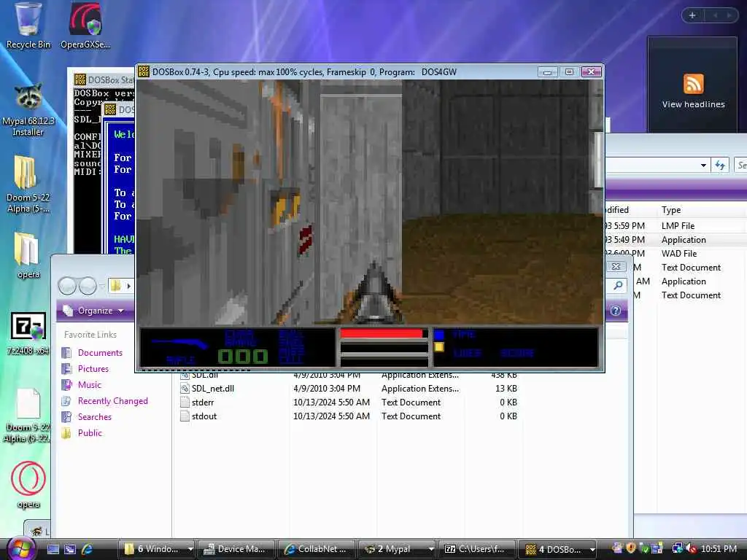The image size is (747, 560).
Task: Bring DOSBox Status Window to front
Action: pos(103,79)
